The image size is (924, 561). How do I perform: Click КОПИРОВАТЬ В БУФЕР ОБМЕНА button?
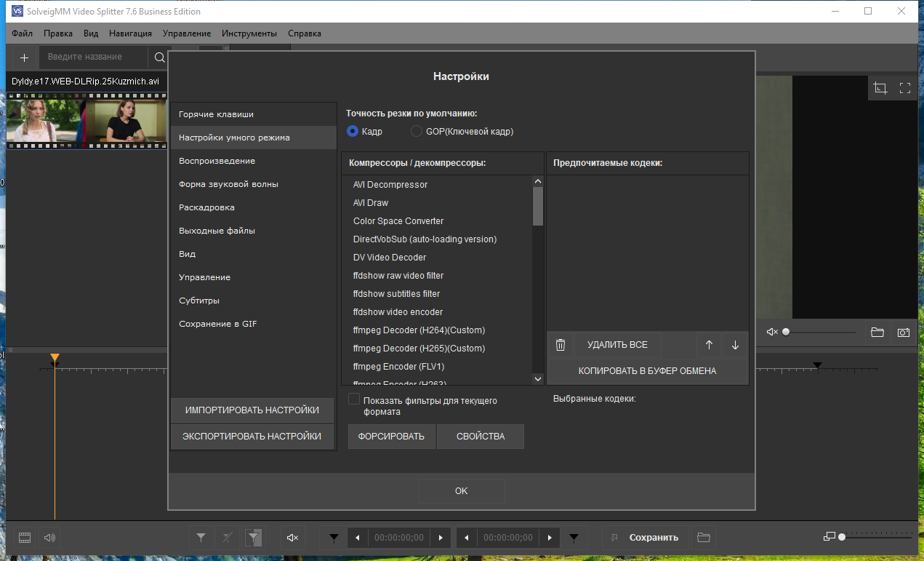click(648, 371)
